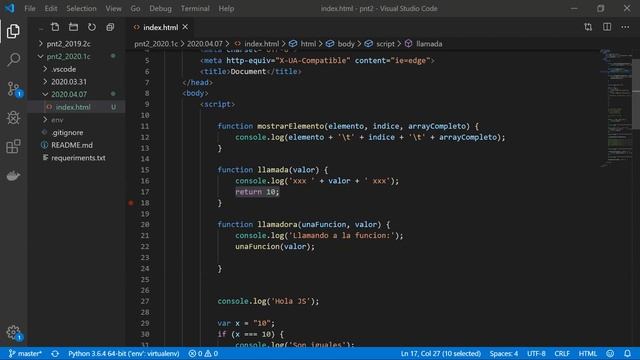This screenshot has height=360, width=640.
Task: Click New File icon in explorer header
Action: [x=55, y=27]
